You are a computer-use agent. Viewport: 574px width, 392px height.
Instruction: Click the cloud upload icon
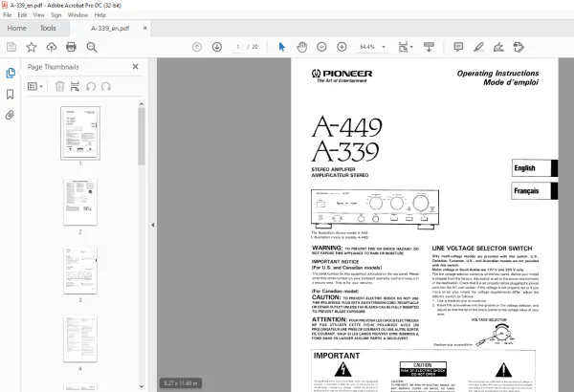tap(52, 47)
